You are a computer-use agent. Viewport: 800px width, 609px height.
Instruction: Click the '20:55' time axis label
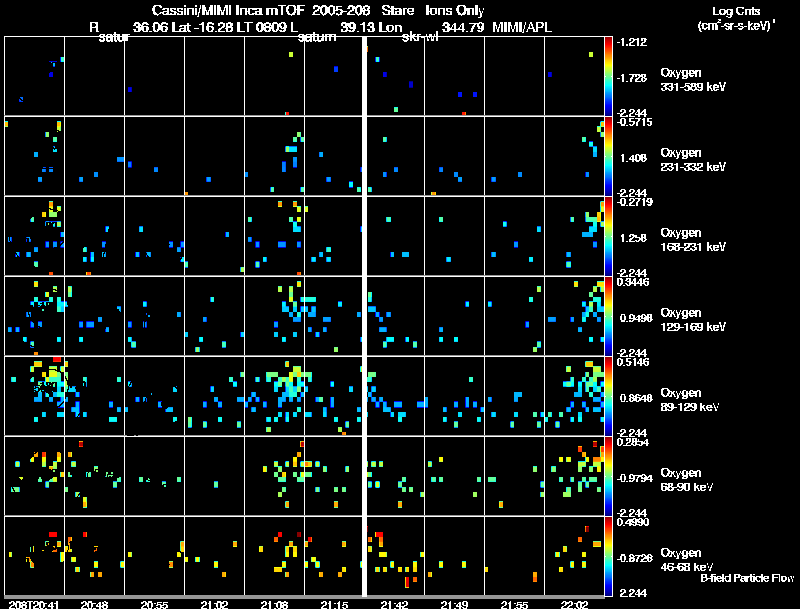point(155,605)
